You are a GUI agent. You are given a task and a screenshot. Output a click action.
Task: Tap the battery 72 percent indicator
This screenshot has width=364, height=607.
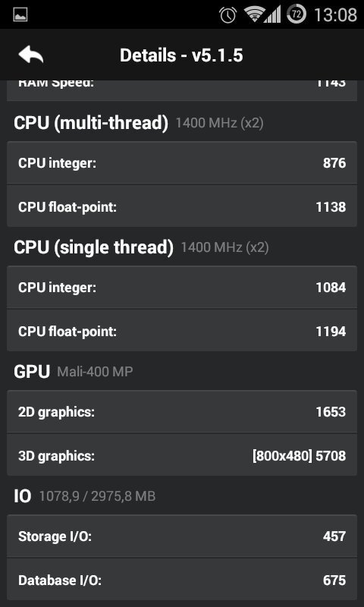(x=297, y=14)
